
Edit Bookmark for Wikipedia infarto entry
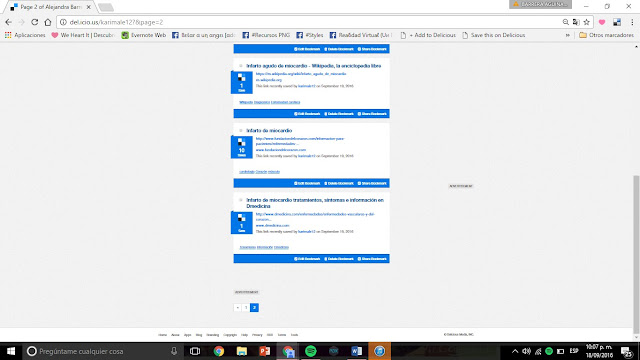(x=307, y=114)
